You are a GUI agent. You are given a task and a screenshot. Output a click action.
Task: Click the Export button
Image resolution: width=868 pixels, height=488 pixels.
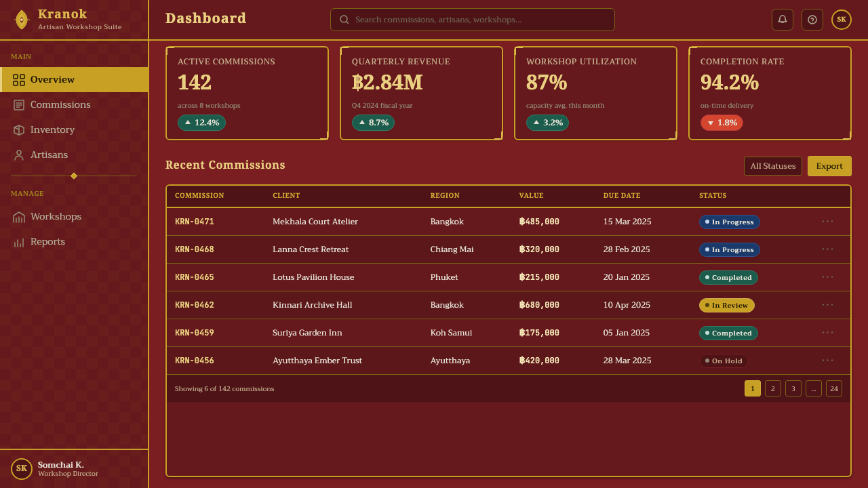click(829, 166)
